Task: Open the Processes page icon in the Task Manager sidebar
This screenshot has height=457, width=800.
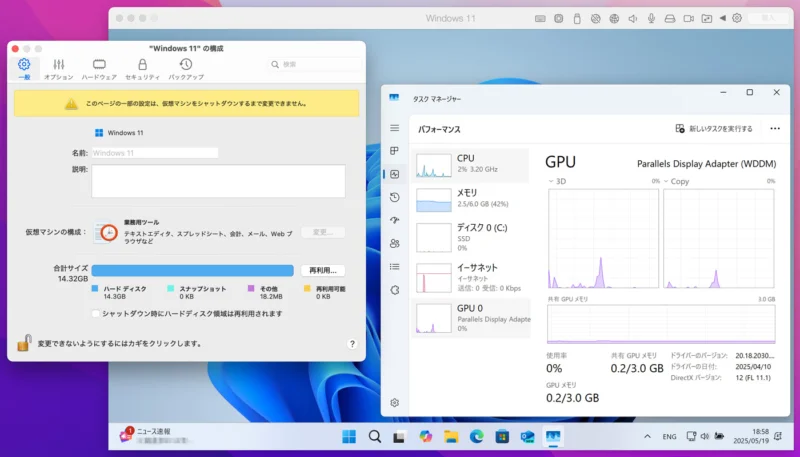Action: click(x=394, y=151)
